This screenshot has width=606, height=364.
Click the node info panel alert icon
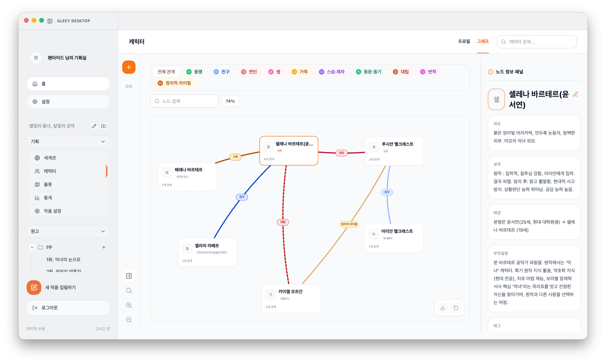pos(490,72)
